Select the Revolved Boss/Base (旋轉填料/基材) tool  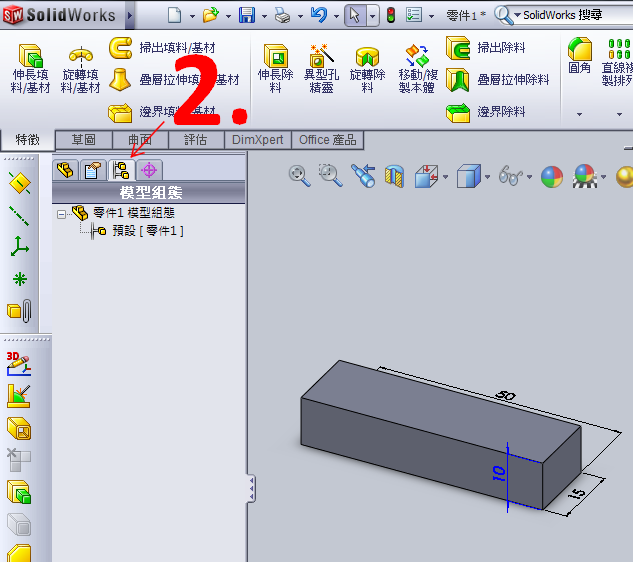point(80,69)
